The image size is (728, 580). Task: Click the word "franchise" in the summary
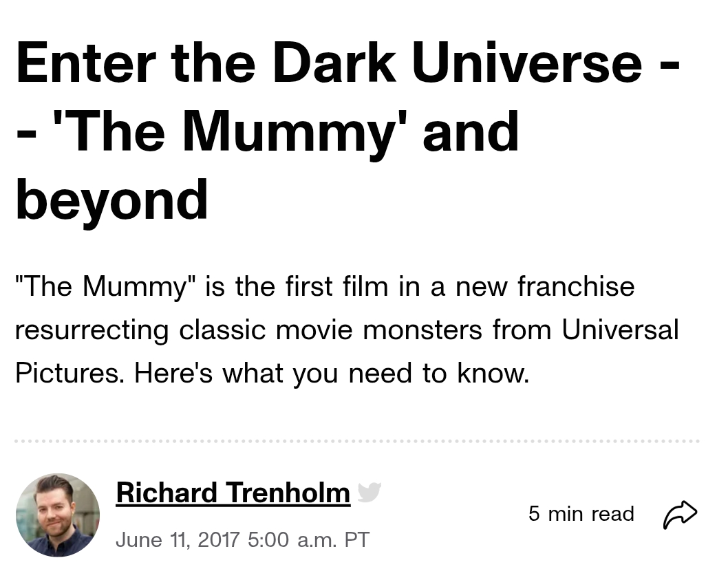tap(575, 287)
